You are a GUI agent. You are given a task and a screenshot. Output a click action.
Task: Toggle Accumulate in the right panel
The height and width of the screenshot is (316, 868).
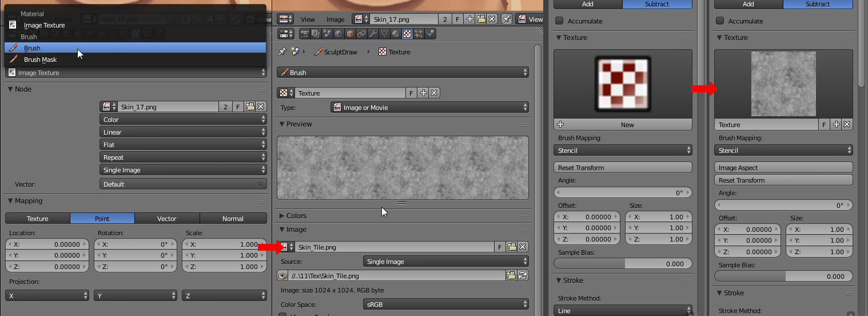[720, 21]
